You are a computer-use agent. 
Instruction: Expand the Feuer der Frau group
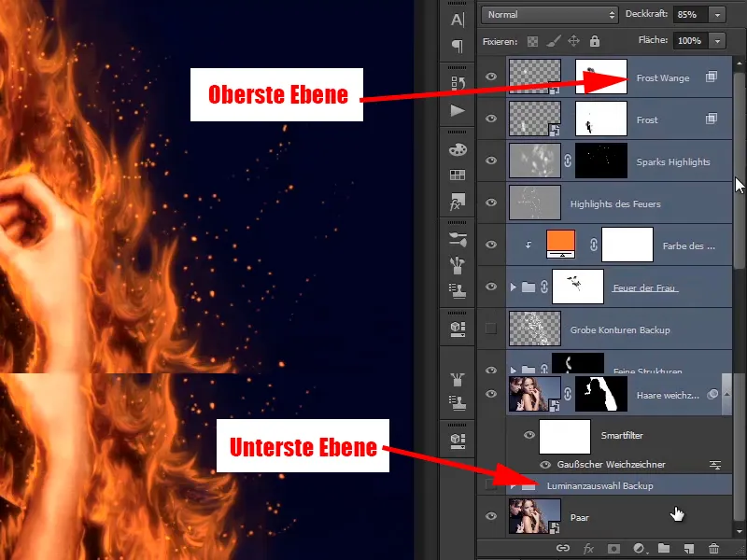513,287
